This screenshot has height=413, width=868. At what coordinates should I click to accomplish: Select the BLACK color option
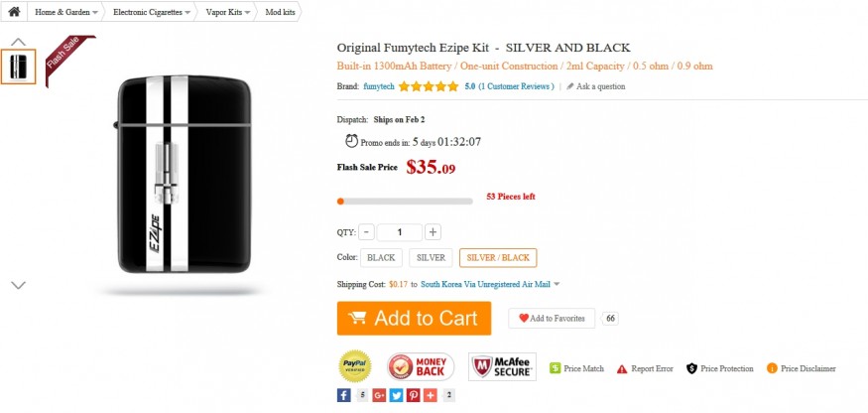pos(381,258)
